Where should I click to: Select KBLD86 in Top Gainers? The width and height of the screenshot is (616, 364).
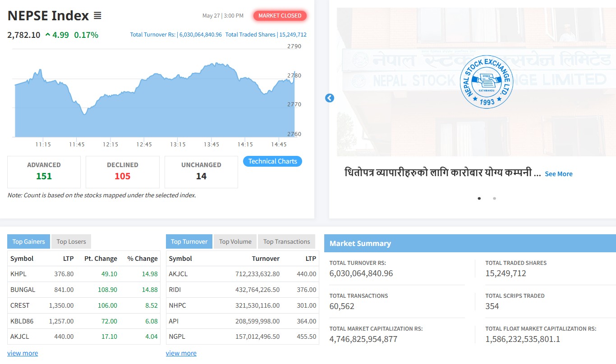(22, 321)
